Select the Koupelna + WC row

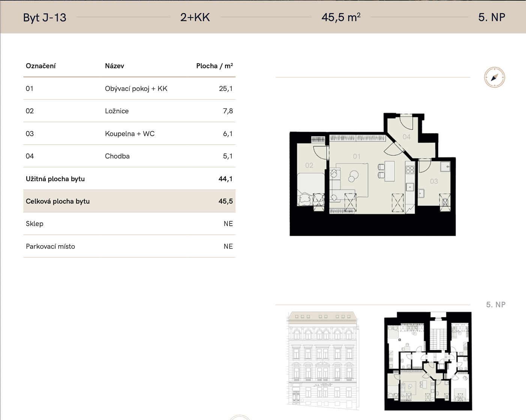tap(129, 133)
